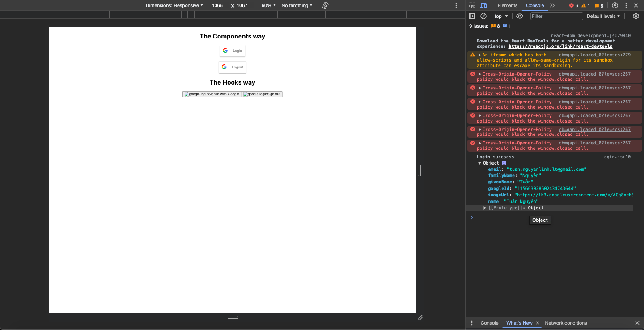Open the Default levels dropdown
Image resolution: width=644 pixels, height=330 pixels.
click(603, 16)
